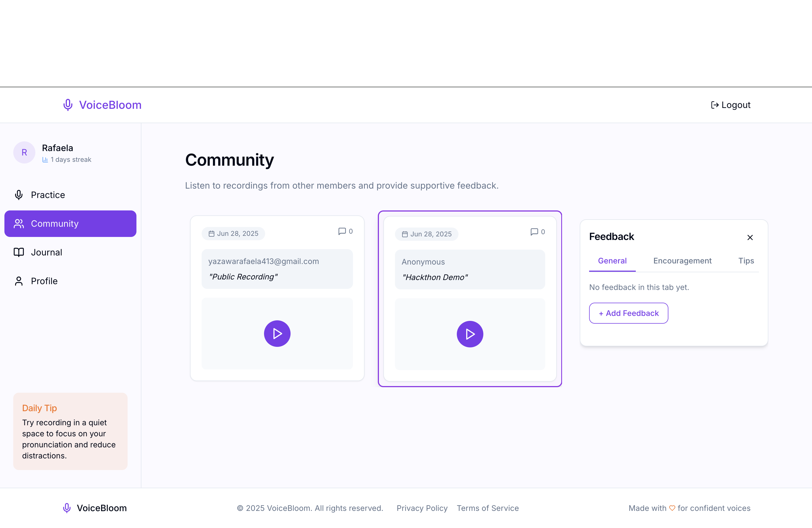Go to the Profile page
The image size is (812, 528).
click(44, 281)
